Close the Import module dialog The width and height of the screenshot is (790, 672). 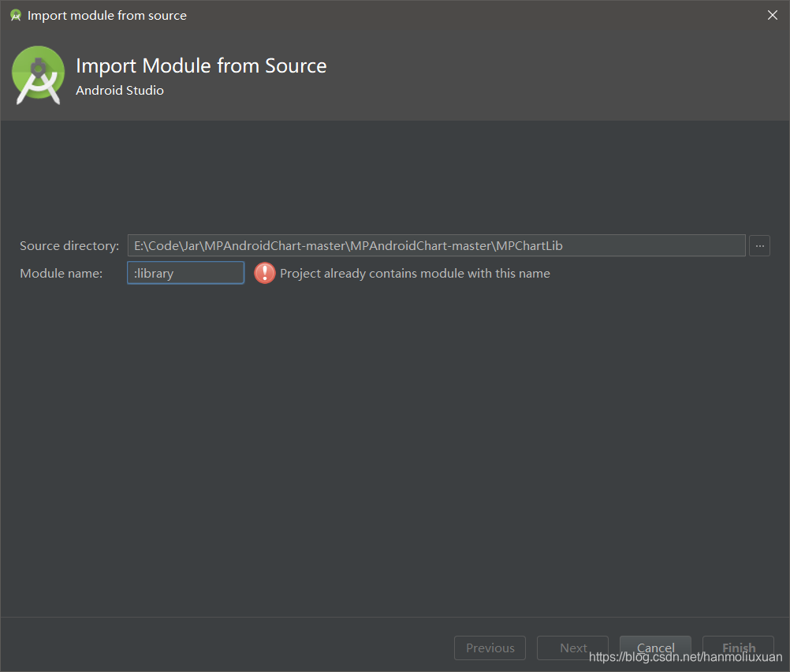(773, 15)
